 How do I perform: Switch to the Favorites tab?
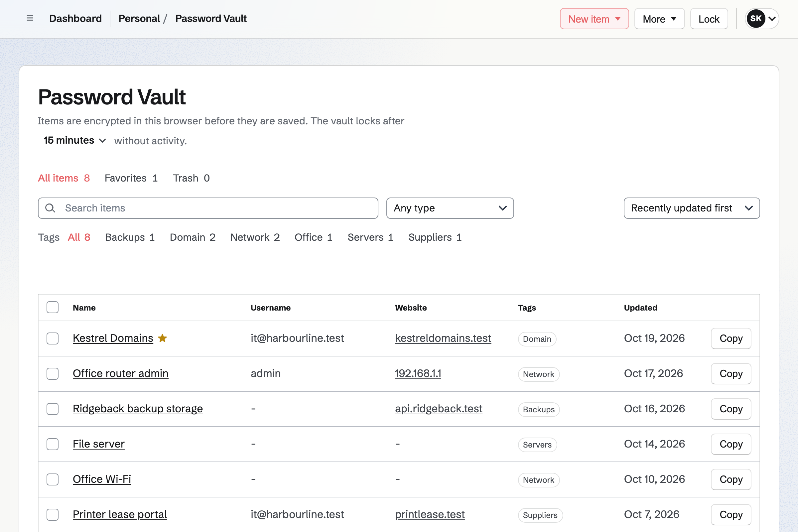pos(131,178)
